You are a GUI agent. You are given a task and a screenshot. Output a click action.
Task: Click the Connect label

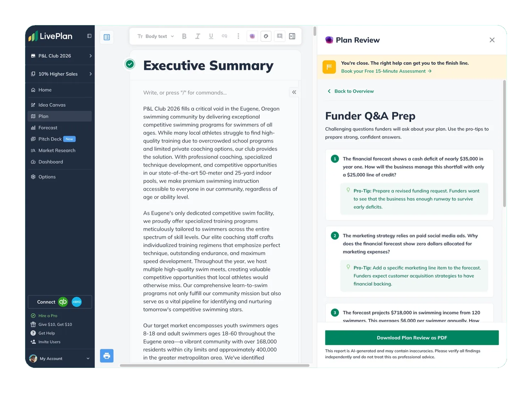pos(46,302)
